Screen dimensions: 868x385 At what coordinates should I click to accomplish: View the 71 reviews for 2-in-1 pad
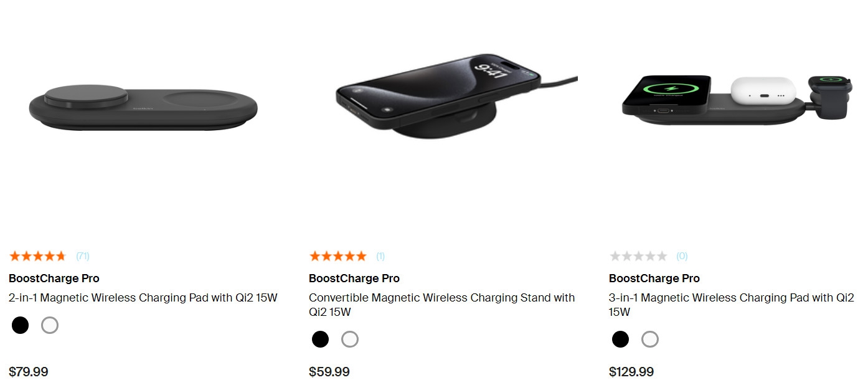coord(83,256)
